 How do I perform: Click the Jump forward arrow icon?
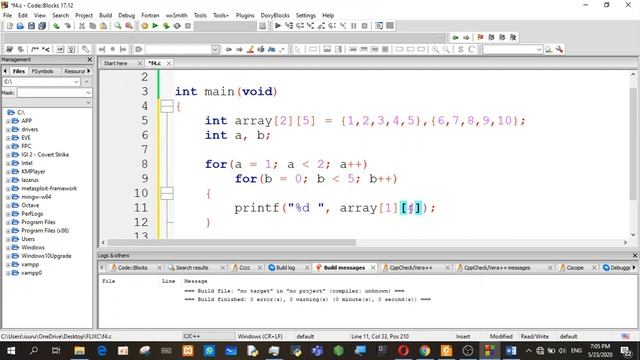tap(466, 38)
